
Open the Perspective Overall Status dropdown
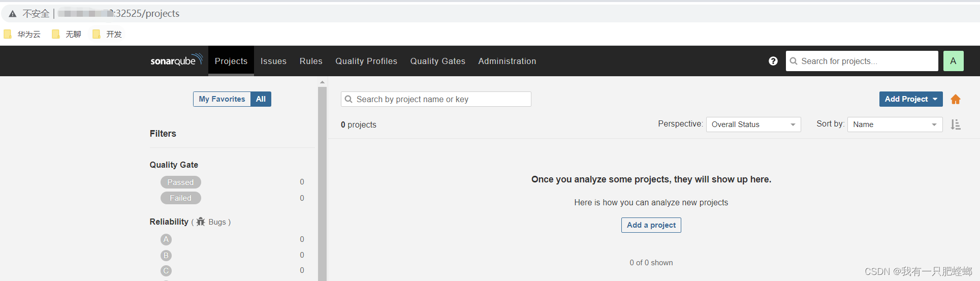point(753,124)
